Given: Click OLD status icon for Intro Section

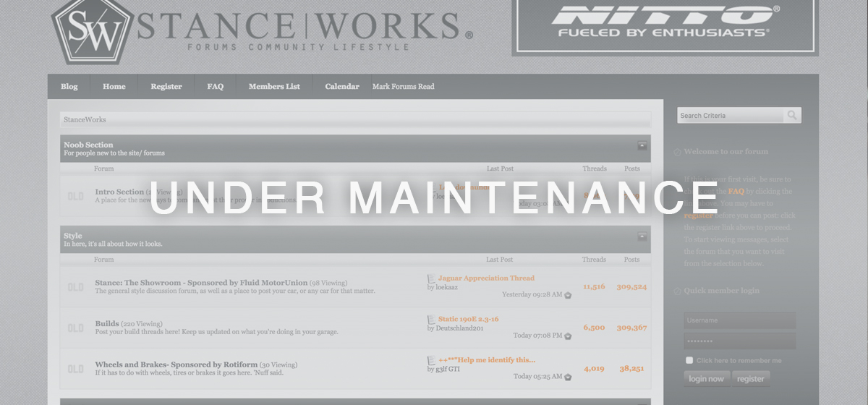Looking at the screenshot, I should tap(75, 196).
